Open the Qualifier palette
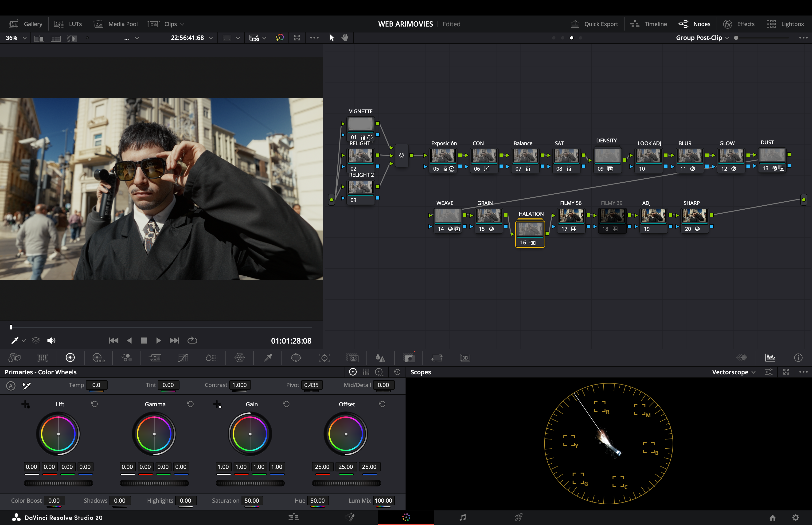812x525 pixels. tap(267, 358)
